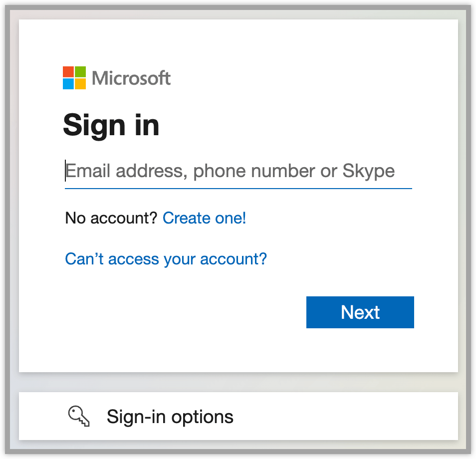Click the 'No account?' text
Image resolution: width=476 pixels, height=459 pixels.
tap(111, 218)
